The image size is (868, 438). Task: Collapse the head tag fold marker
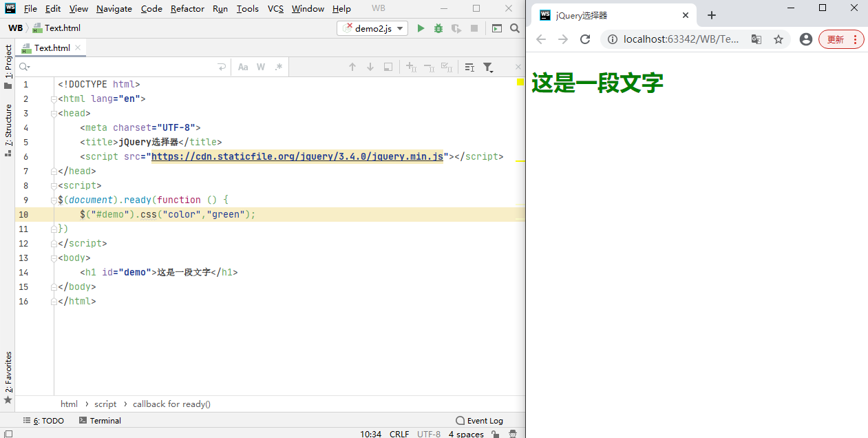pos(54,114)
